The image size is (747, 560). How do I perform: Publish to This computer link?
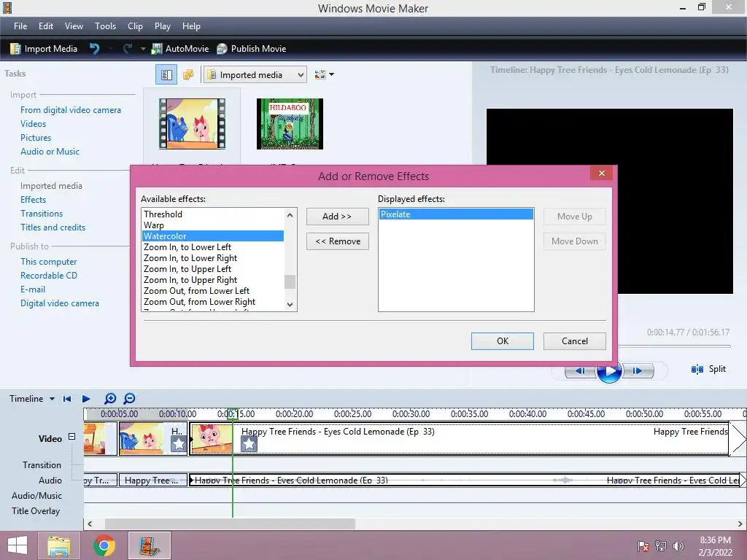click(49, 262)
